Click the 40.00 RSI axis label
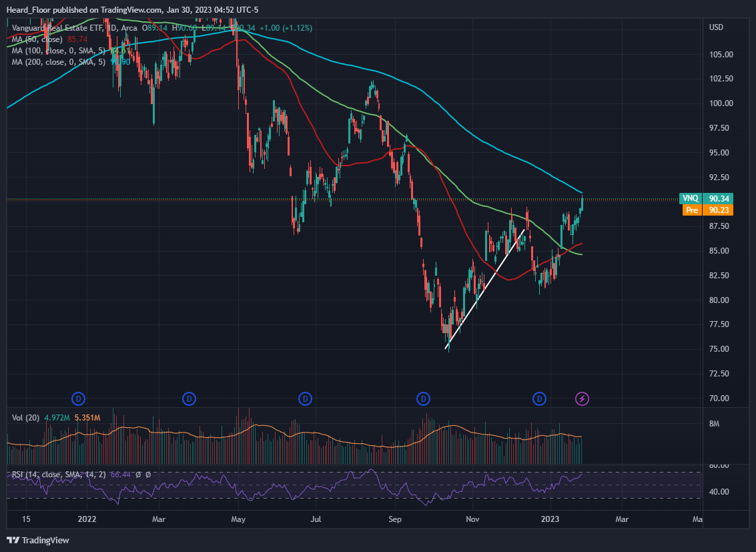 (x=719, y=492)
